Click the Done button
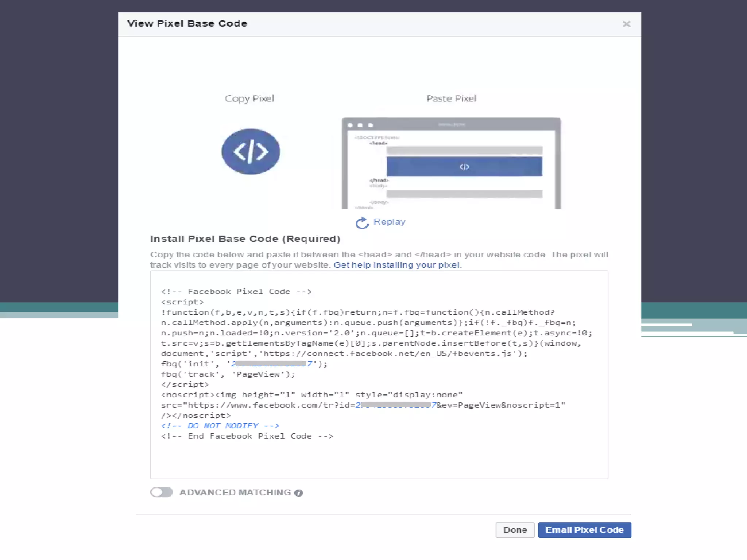Viewport: 747px width, 560px height. 515,530
